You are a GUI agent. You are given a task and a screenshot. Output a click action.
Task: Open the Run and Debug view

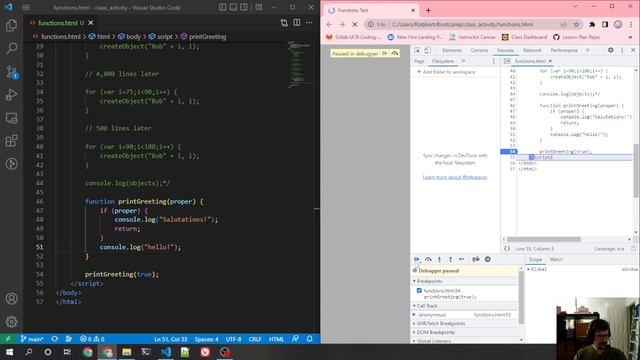coord(11,95)
